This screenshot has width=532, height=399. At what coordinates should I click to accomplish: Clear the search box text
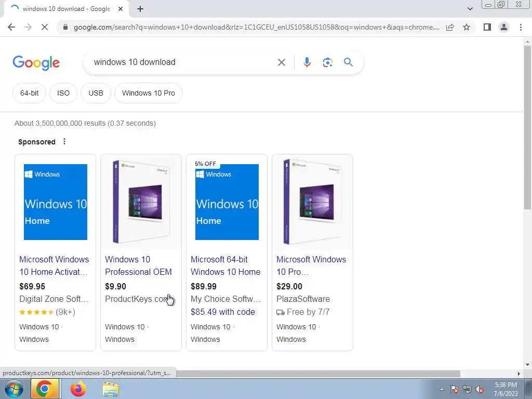click(281, 62)
